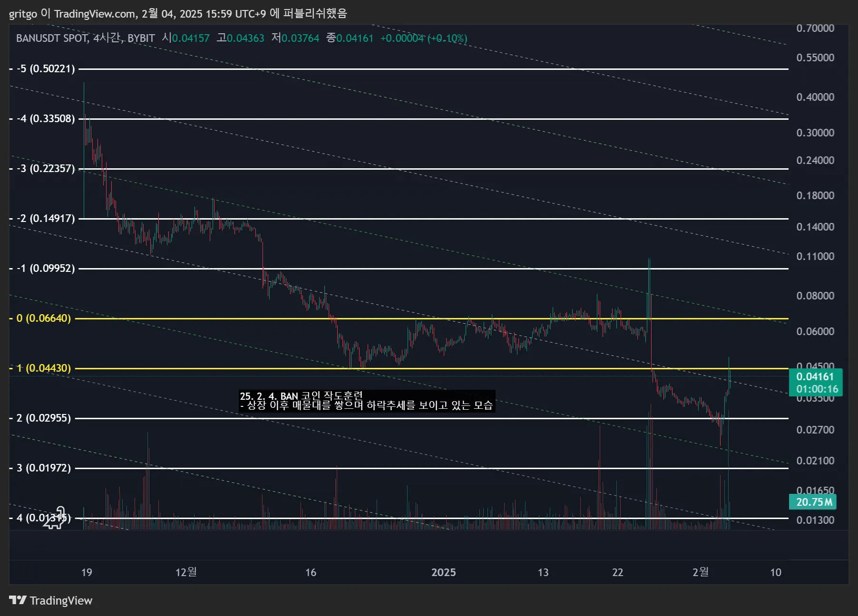The image size is (858, 616).
Task: Select the Fibonacci label 3 (0.01972)
Action: (43, 468)
